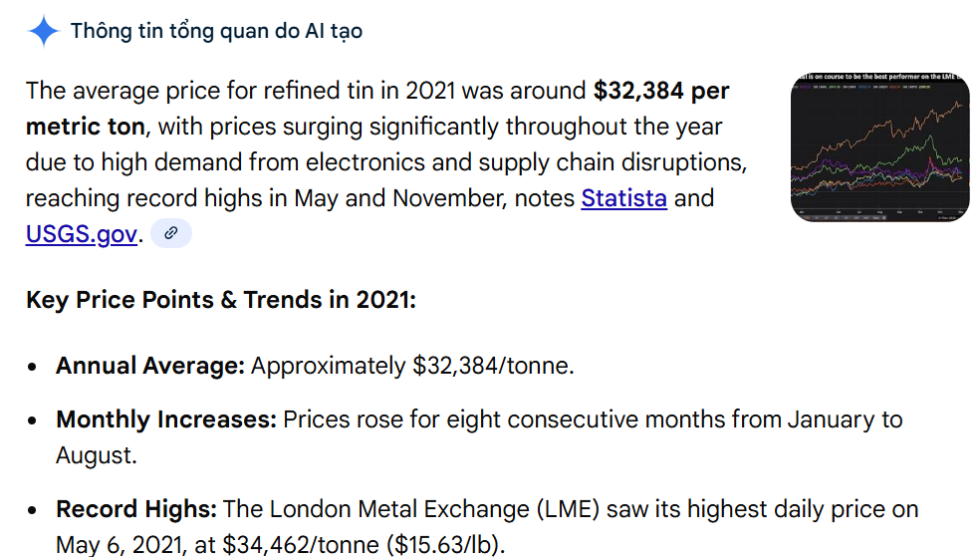Click the bullet dot before Record Highs

[x=34, y=510]
